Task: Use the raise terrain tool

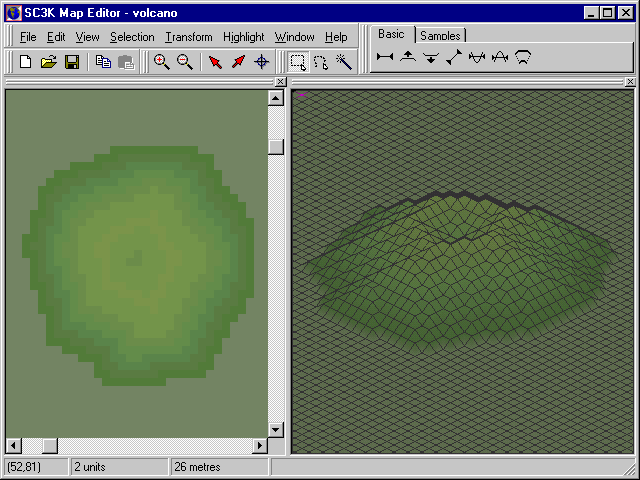Action: point(408,57)
